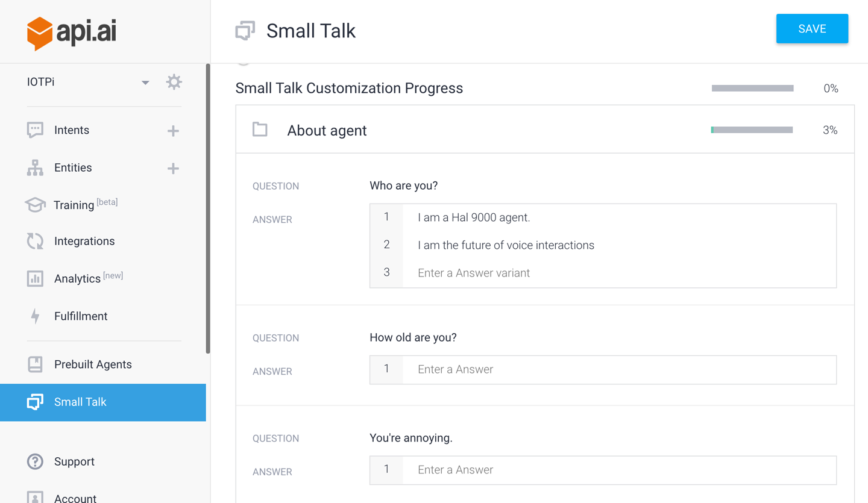
Task: Open the IOTPi agent dropdown
Action: (x=145, y=83)
